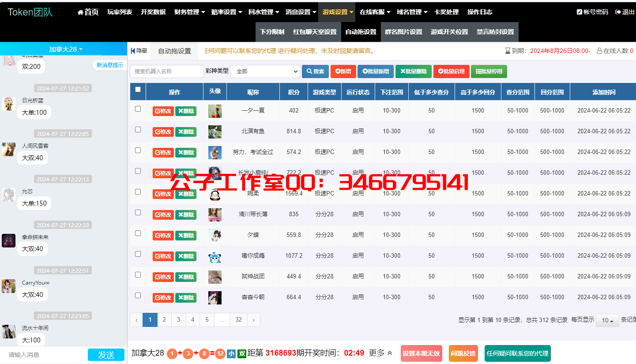Check the box for row 弑神战团
The height and width of the screenshot is (364, 636).
[x=138, y=274]
